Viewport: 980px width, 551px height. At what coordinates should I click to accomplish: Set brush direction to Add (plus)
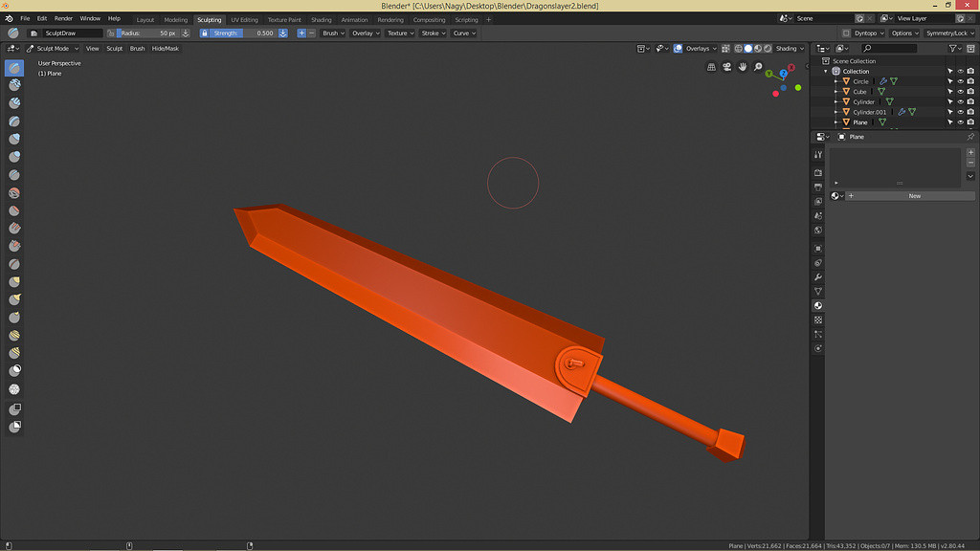pyautogui.click(x=301, y=33)
